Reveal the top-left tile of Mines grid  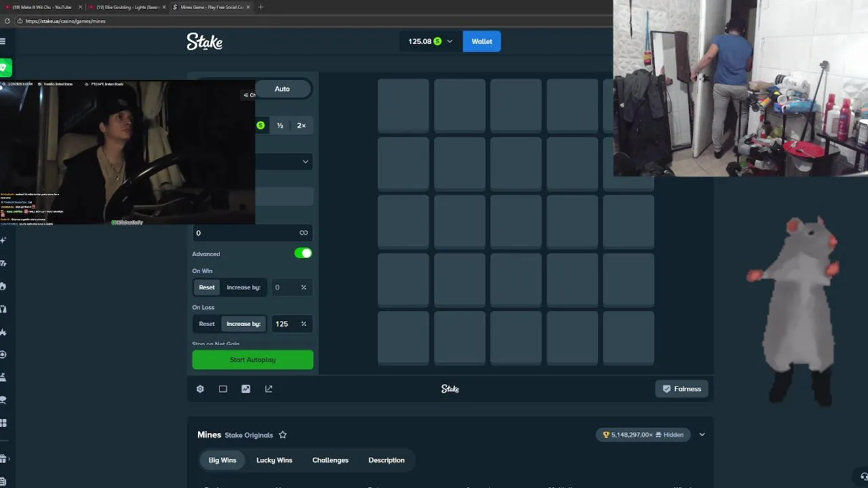403,104
